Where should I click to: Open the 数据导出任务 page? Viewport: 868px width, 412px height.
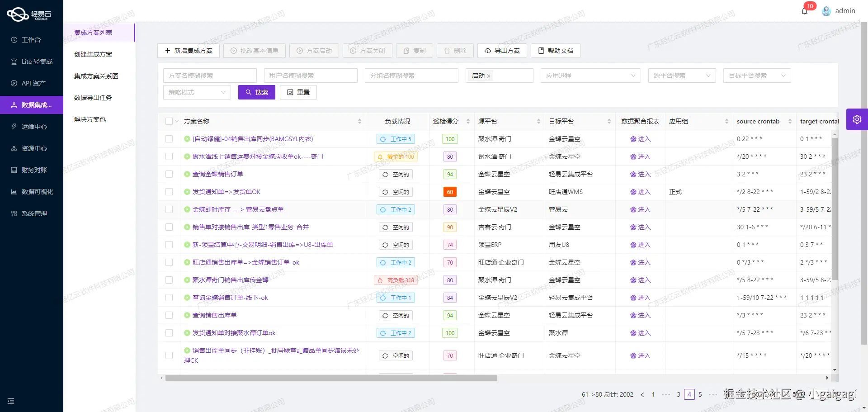tap(92, 98)
